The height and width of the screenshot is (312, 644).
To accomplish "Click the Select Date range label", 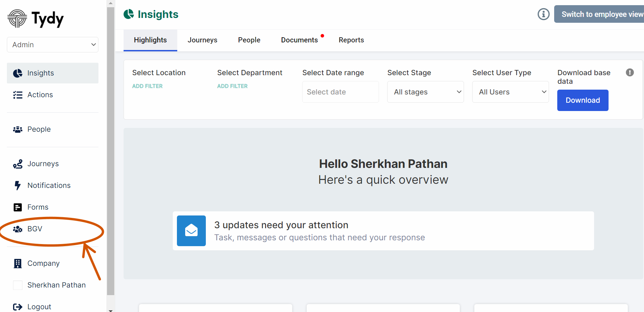I will (x=333, y=73).
